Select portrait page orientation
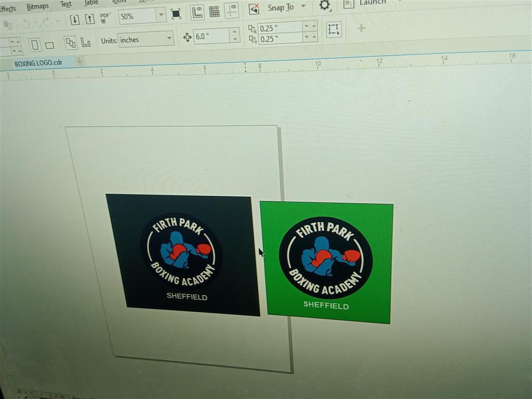This screenshot has height=399, width=532. click(x=35, y=45)
